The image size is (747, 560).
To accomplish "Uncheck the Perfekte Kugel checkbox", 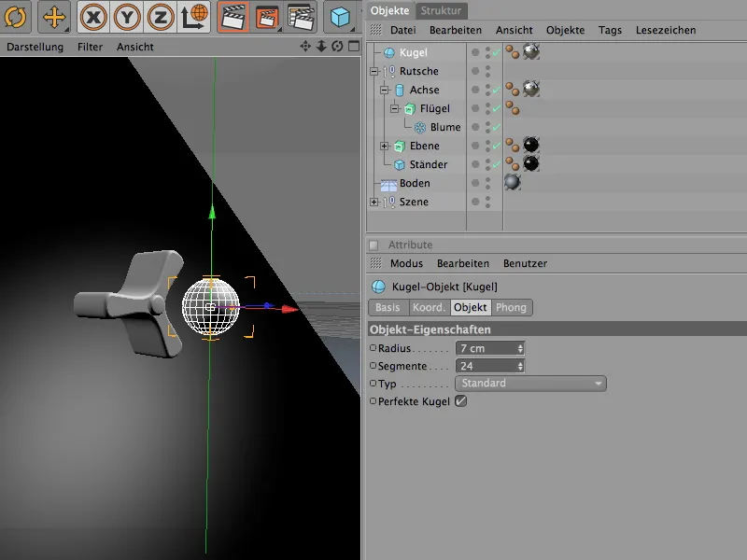I will tap(460, 401).
